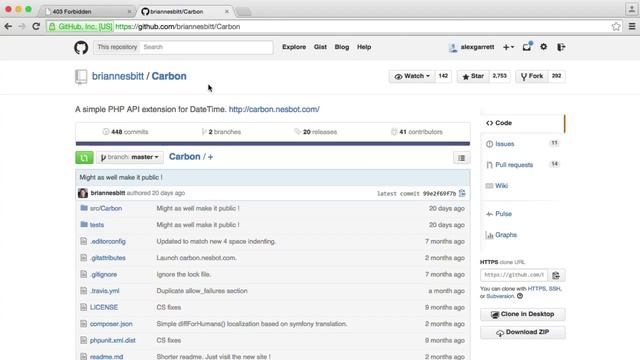Click the tests folder icon

tap(84, 224)
